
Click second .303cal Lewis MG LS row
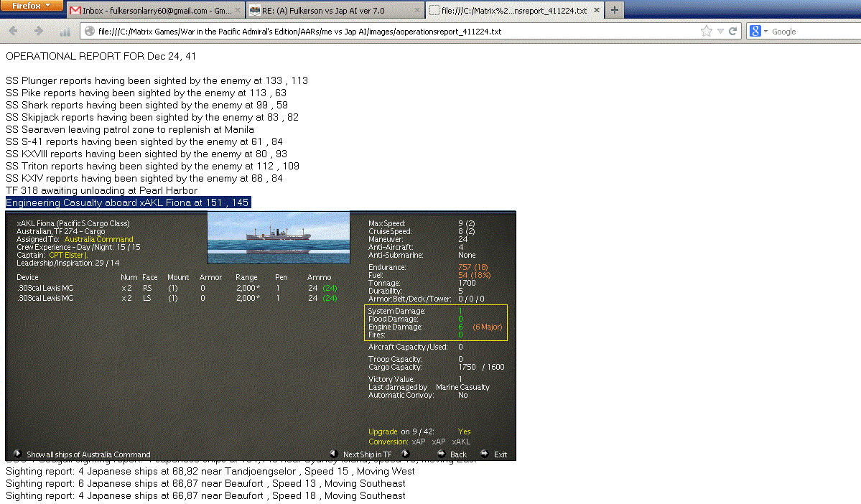pos(177,298)
